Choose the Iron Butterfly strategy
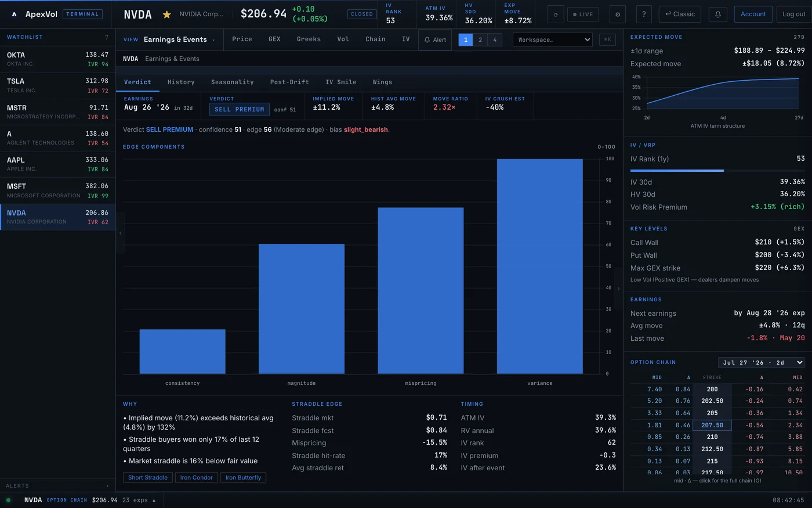The image size is (812, 508). pyautogui.click(x=244, y=477)
